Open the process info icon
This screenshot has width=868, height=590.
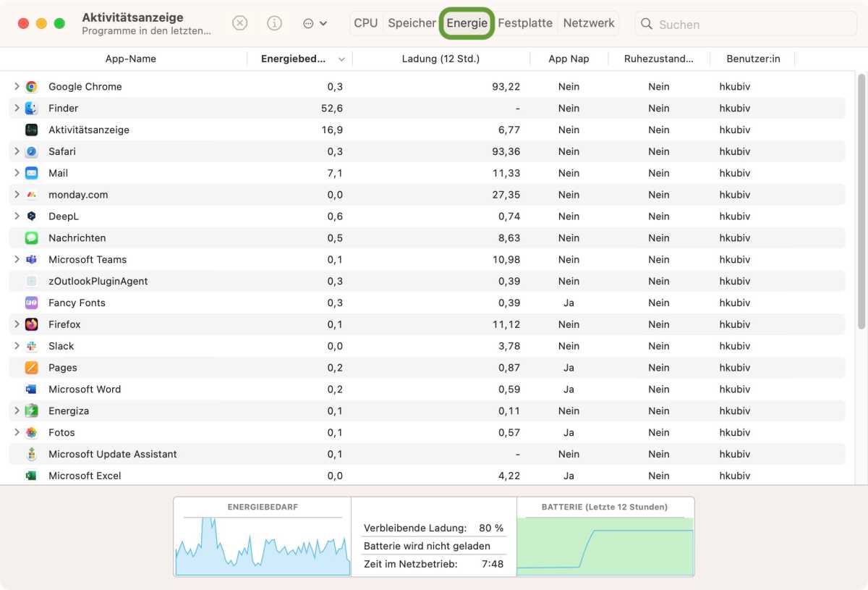274,23
